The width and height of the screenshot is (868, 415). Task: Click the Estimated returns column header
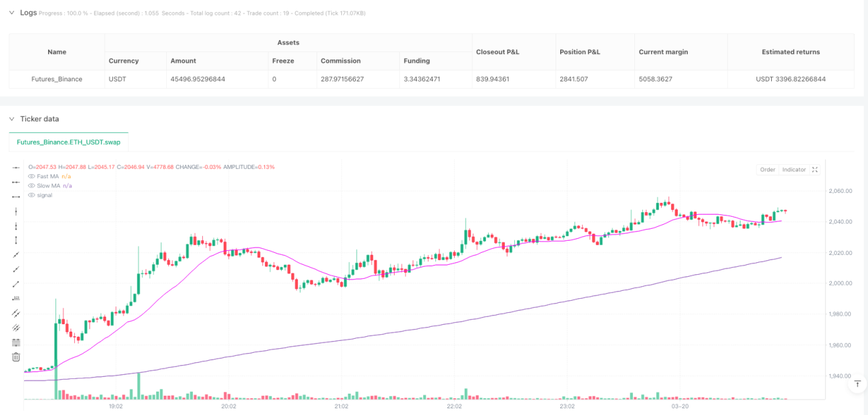click(x=791, y=52)
